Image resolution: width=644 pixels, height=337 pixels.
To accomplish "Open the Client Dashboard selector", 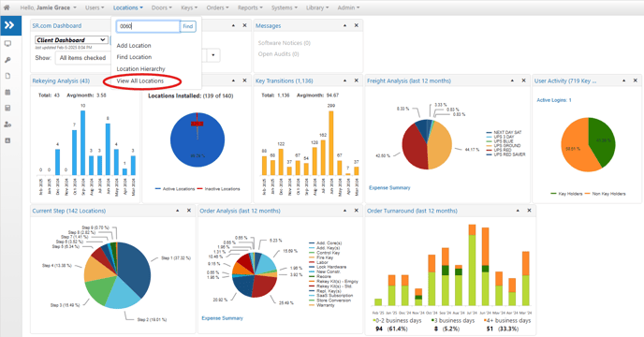I will tap(71, 40).
